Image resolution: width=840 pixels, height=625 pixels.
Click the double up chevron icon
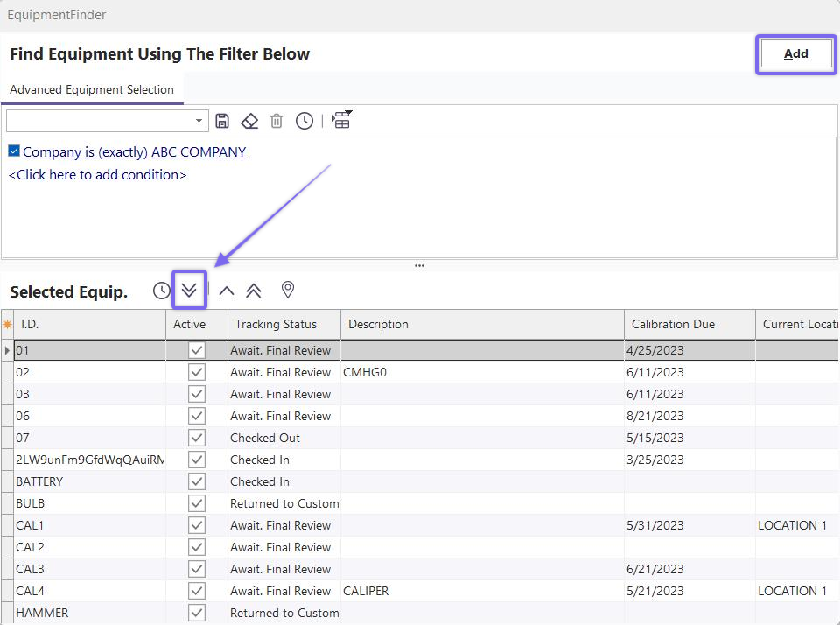pyautogui.click(x=254, y=291)
